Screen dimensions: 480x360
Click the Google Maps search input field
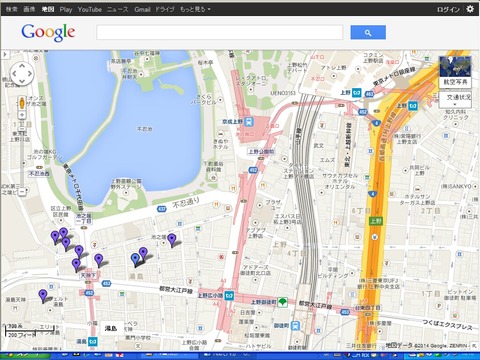pyautogui.click(x=219, y=32)
